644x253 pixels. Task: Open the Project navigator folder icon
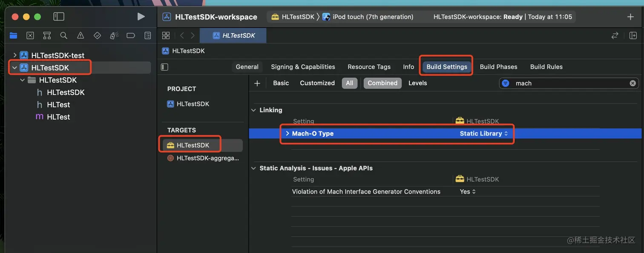pyautogui.click(x=14, y=35)
